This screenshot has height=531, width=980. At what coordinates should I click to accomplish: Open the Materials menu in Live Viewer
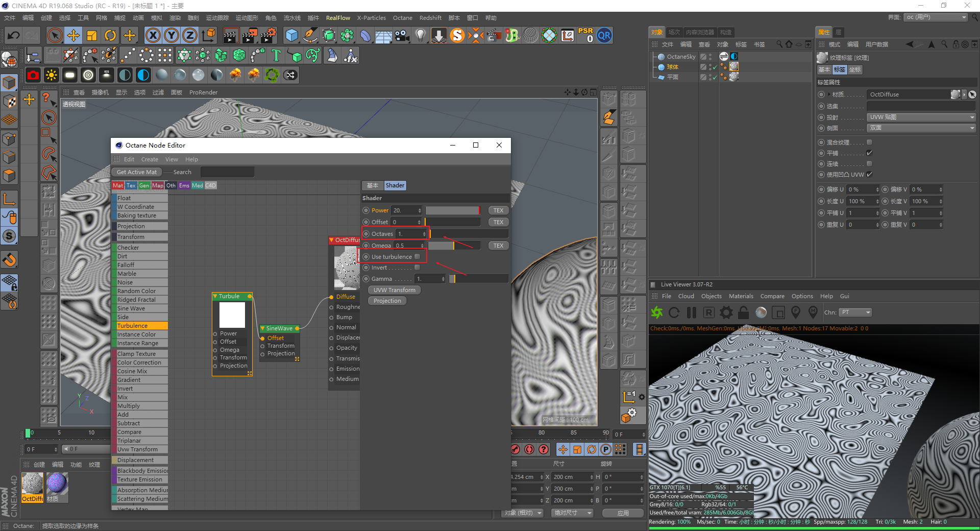741,296
